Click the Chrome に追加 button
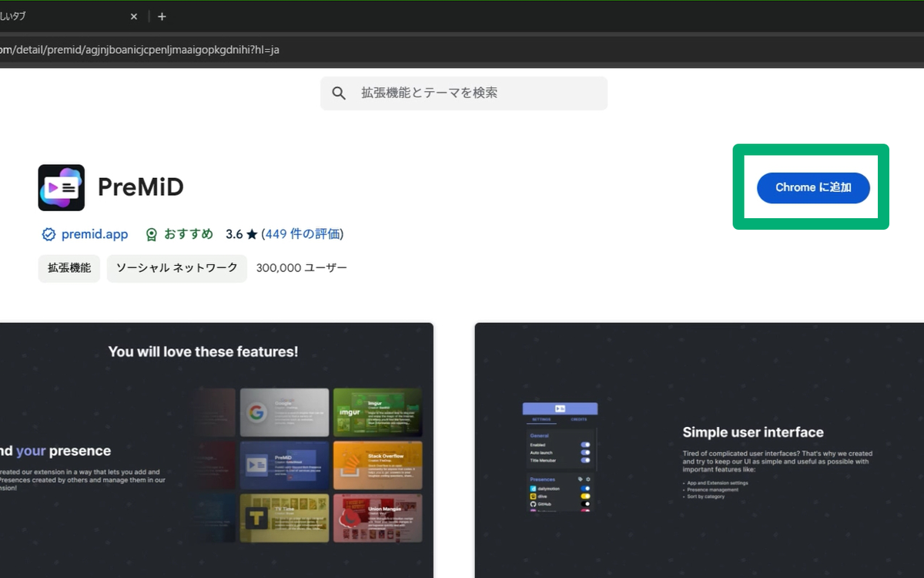 click(813, 188)
